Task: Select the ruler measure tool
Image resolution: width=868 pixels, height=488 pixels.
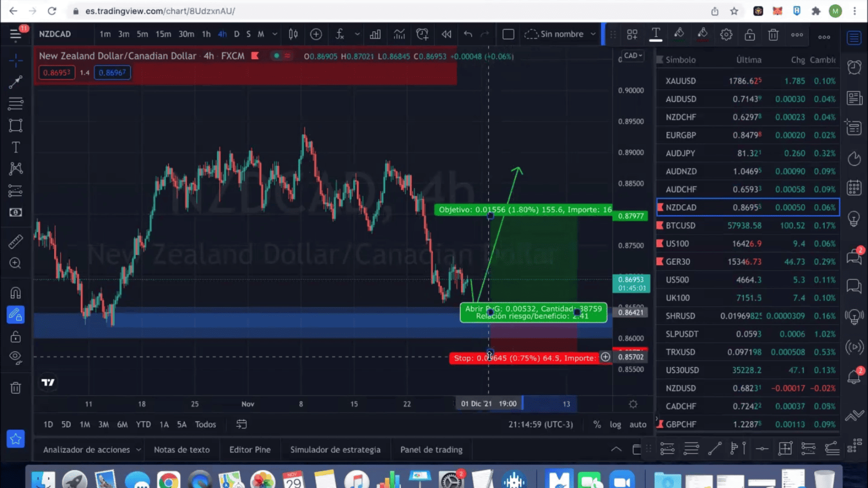Action: [x=15, y=242]
